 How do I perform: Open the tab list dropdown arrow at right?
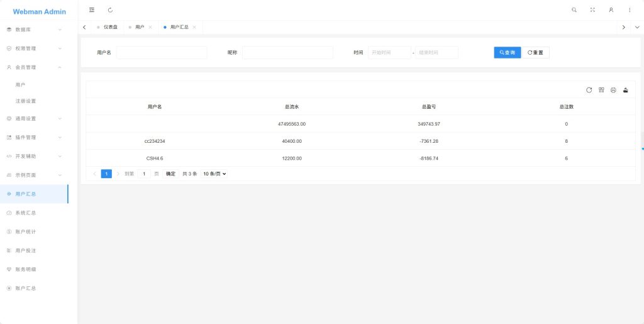tap(636, 27)
